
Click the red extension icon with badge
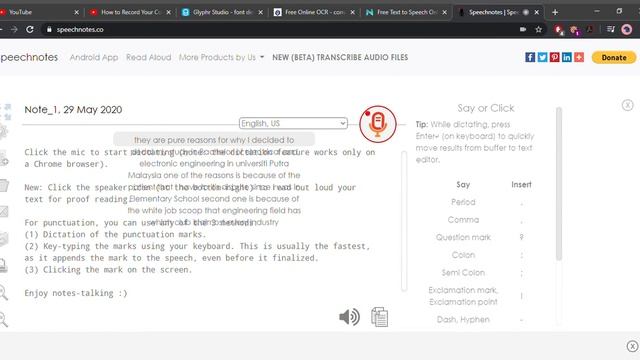[x=559, y=30]
